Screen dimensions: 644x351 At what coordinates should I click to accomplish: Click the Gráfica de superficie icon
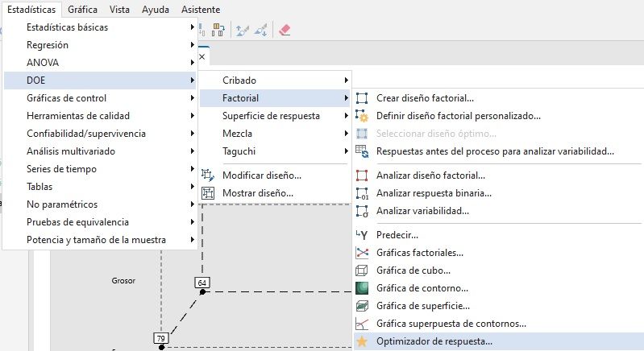click(362, 306)
